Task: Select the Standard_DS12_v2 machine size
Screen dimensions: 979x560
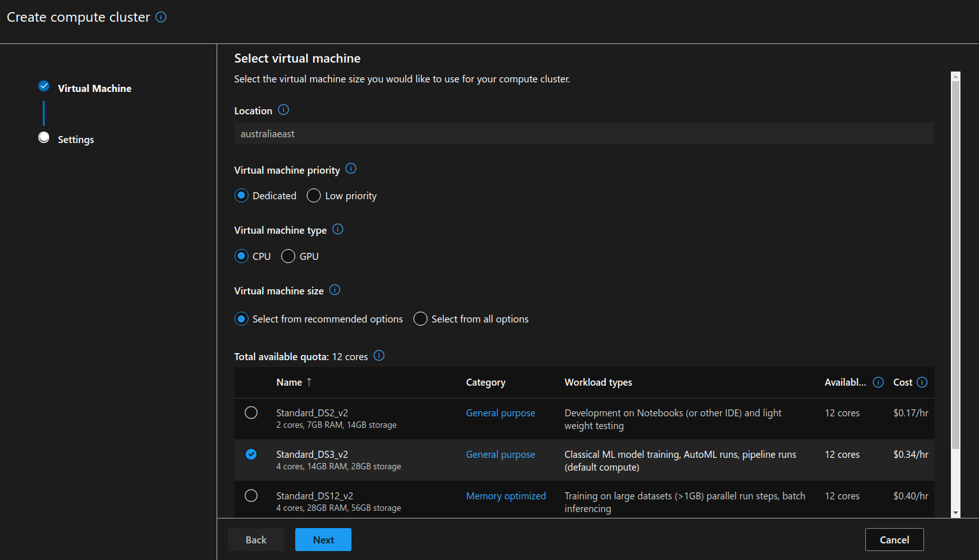Action: [251, 495]
